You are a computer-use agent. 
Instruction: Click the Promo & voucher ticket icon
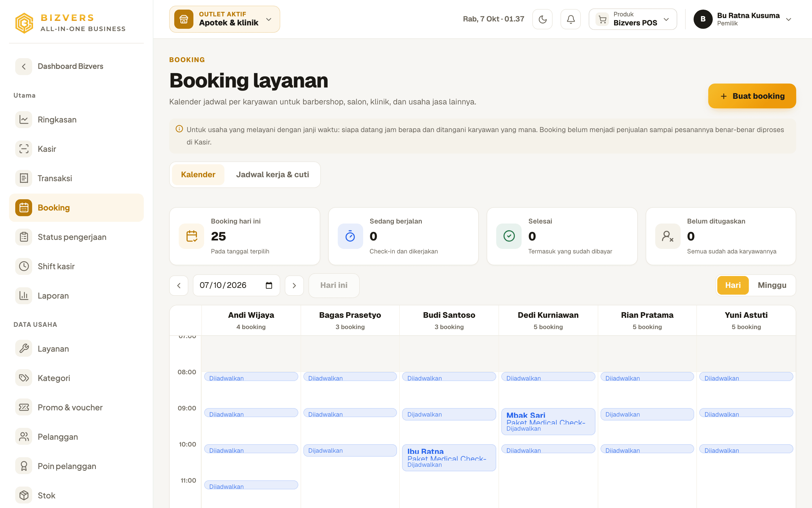(24, 407)
